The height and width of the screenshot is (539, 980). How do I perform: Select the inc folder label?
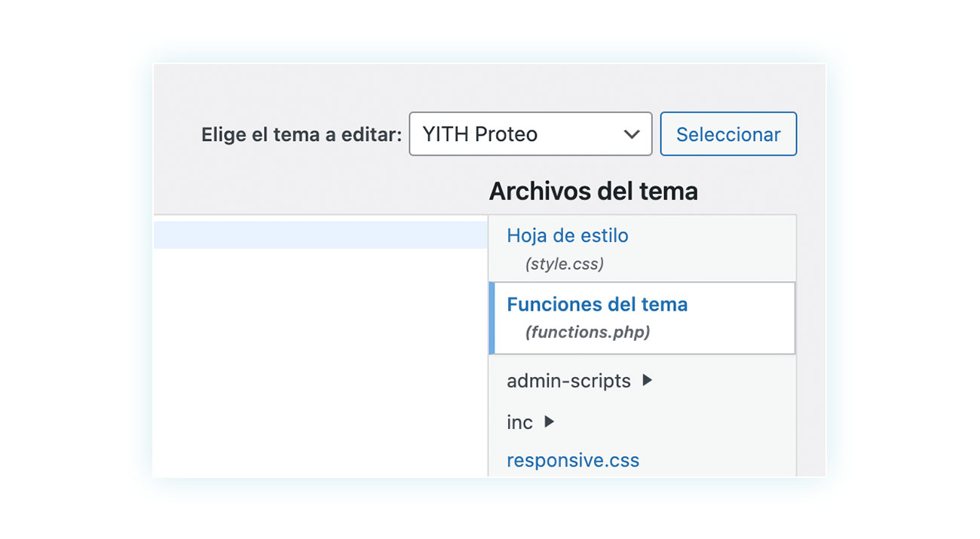click(519, 423)
